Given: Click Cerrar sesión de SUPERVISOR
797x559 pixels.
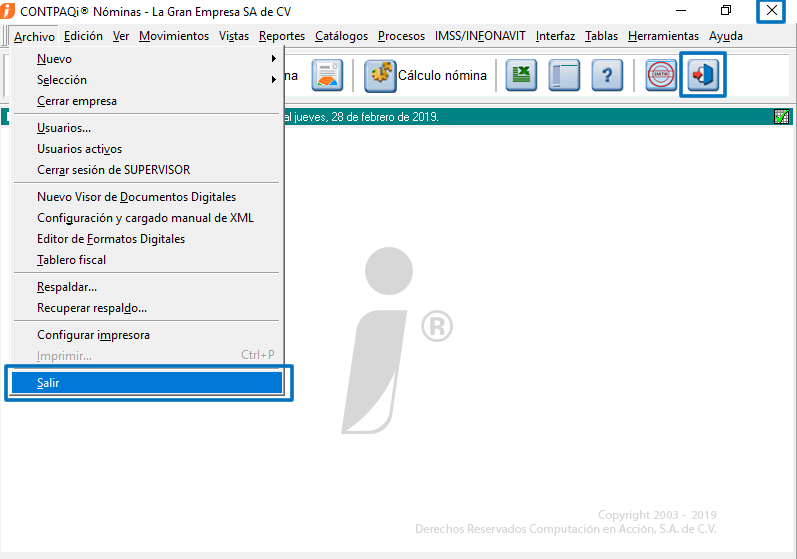Looking at the screenshot, I should point(147,170).
